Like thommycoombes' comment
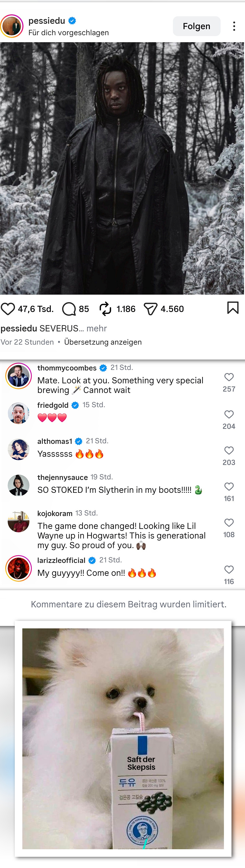The image size is (245, 868). 229,377
